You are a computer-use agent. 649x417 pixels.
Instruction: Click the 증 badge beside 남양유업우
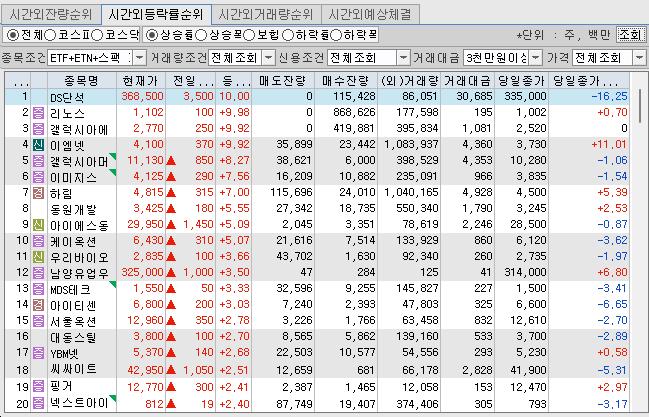pyautogui.click(x=38, y=272)
